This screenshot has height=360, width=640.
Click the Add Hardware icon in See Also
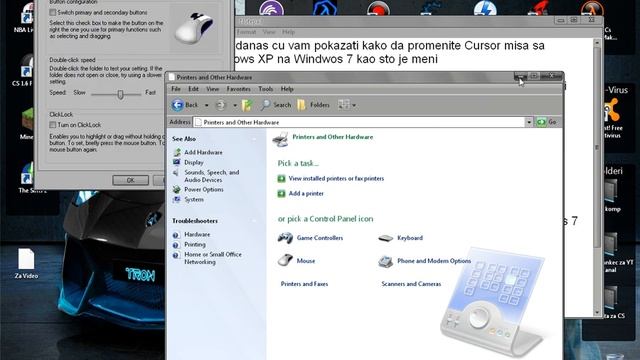pyautogui.click(x=177, y=152)
